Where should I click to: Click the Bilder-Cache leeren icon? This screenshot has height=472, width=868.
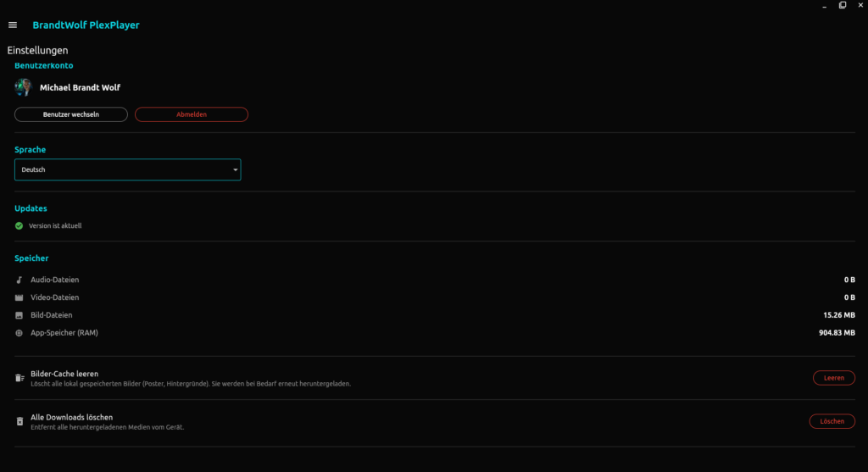click(x=19, y=378)
